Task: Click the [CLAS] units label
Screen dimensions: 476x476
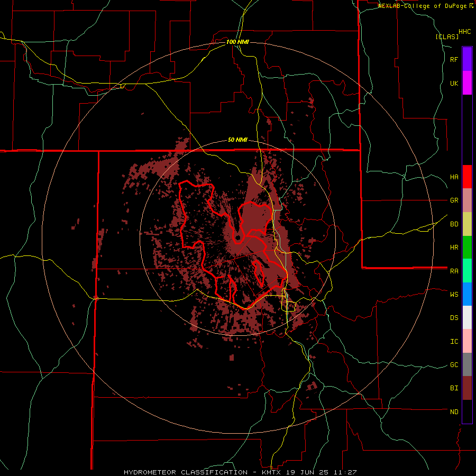Action: click(x=447, y=36)
